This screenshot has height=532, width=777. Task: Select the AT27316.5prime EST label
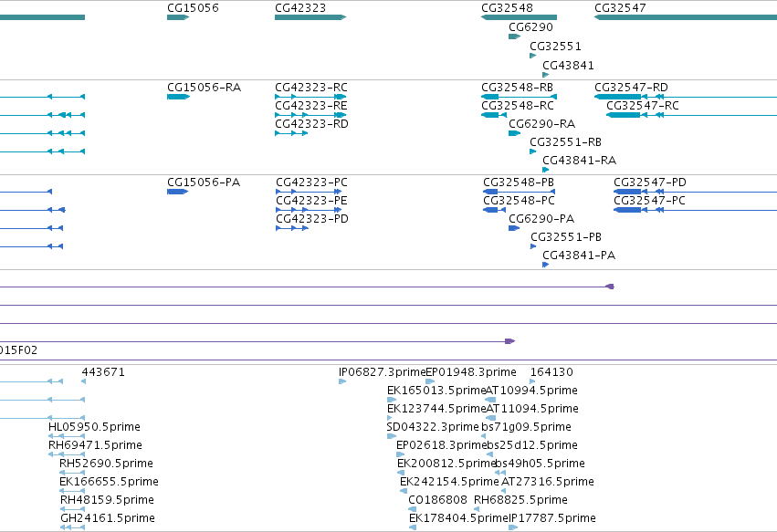click(x=548, y=482)
